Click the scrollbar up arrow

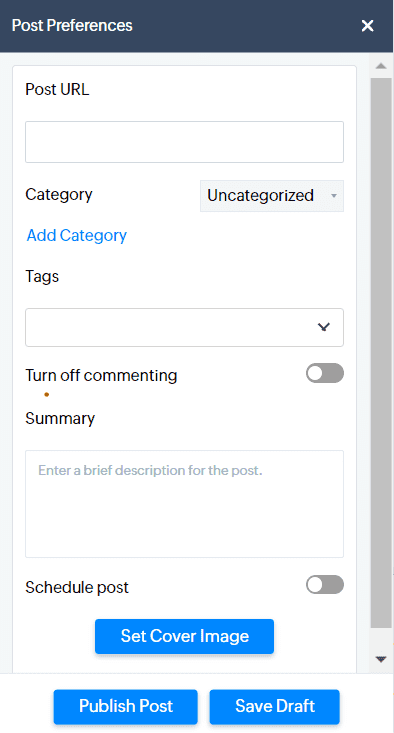[x=381, y=66]
